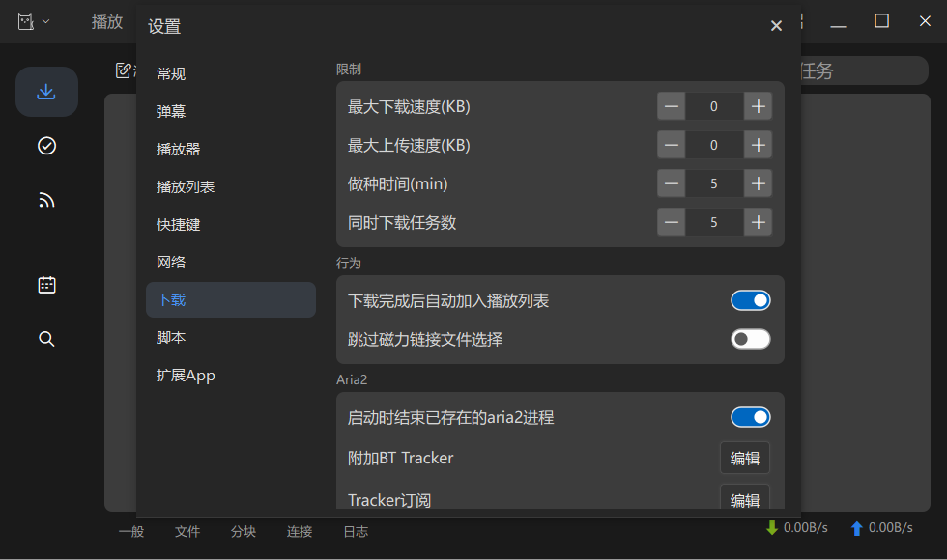Open the 弹幕 settings category

coord(231,112)
